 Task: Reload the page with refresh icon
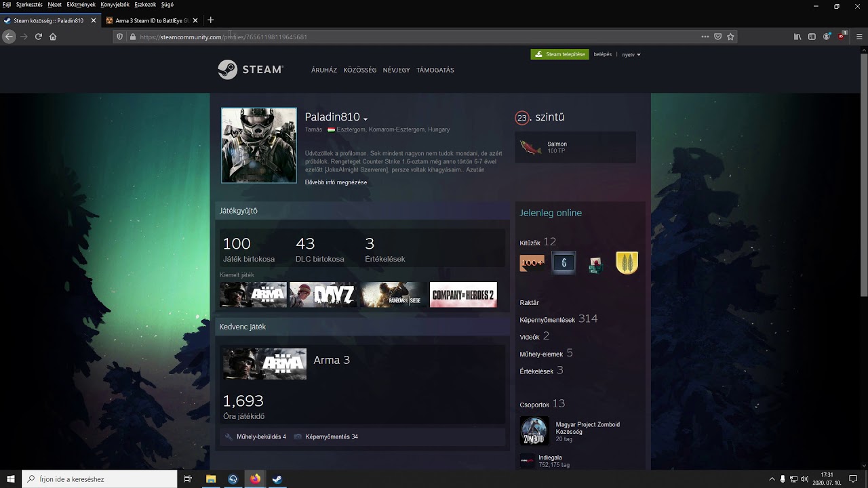pos(39,37)
